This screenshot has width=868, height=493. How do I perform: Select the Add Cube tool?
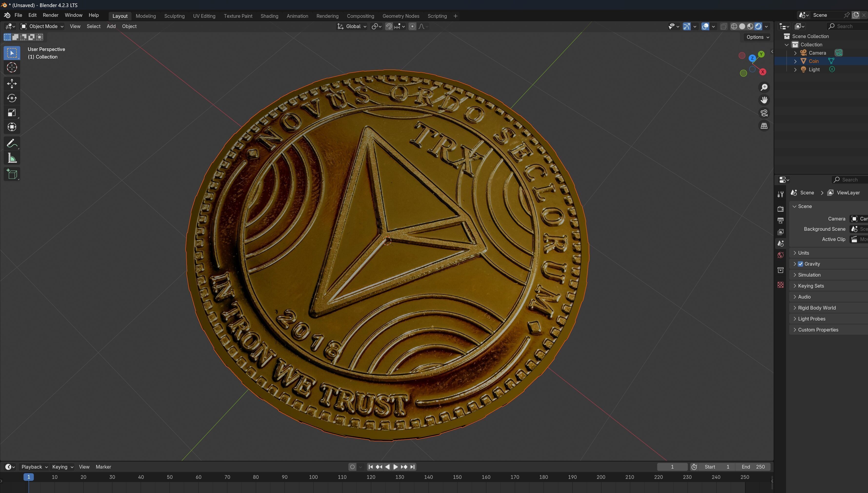12,174
